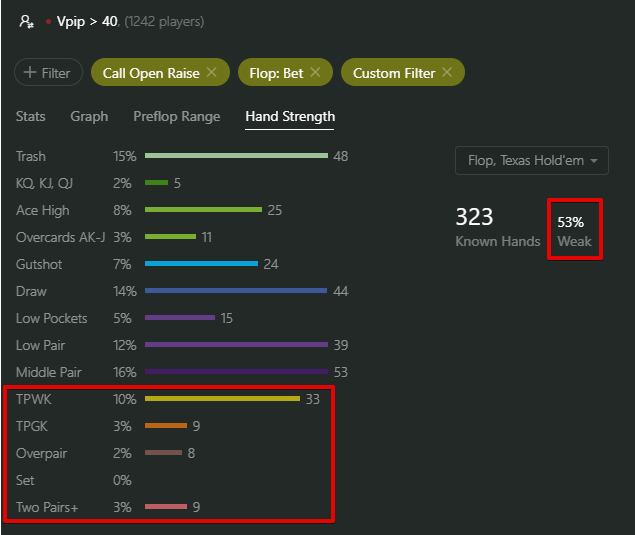Click the player settings icon near Vpip

[x=27, y=21]
